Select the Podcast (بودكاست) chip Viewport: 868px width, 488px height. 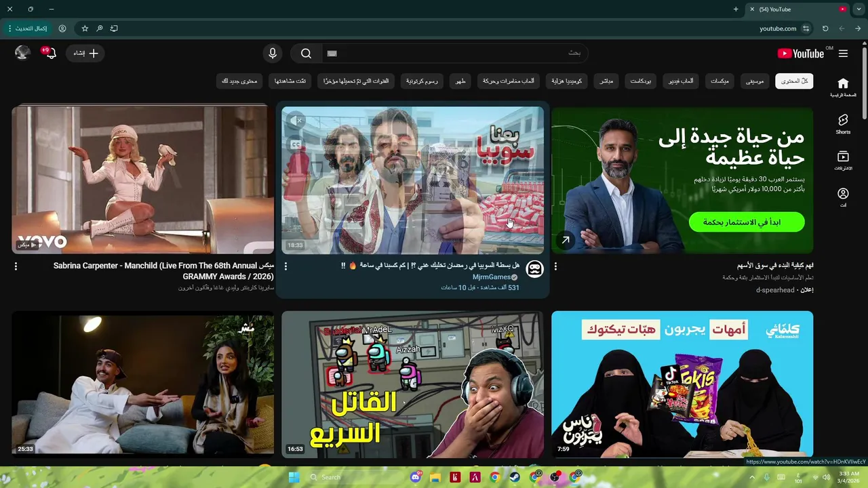click(641, 81)
